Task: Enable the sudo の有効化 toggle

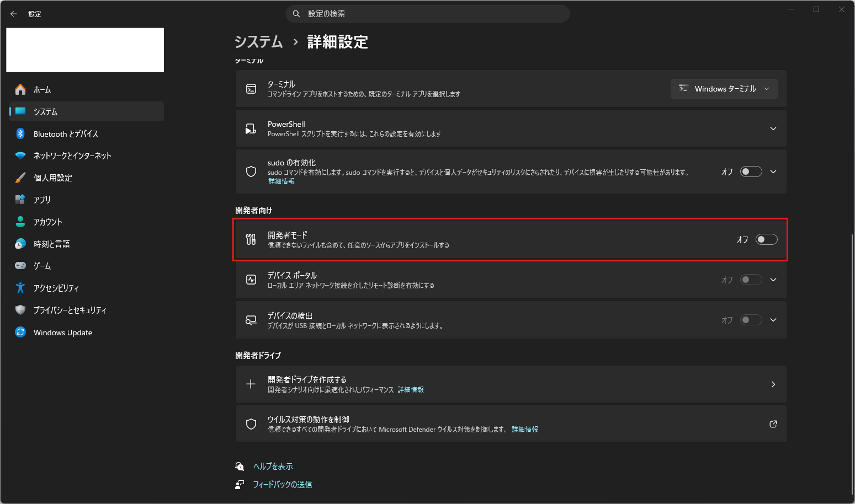Action: click(x=751, y=171)
